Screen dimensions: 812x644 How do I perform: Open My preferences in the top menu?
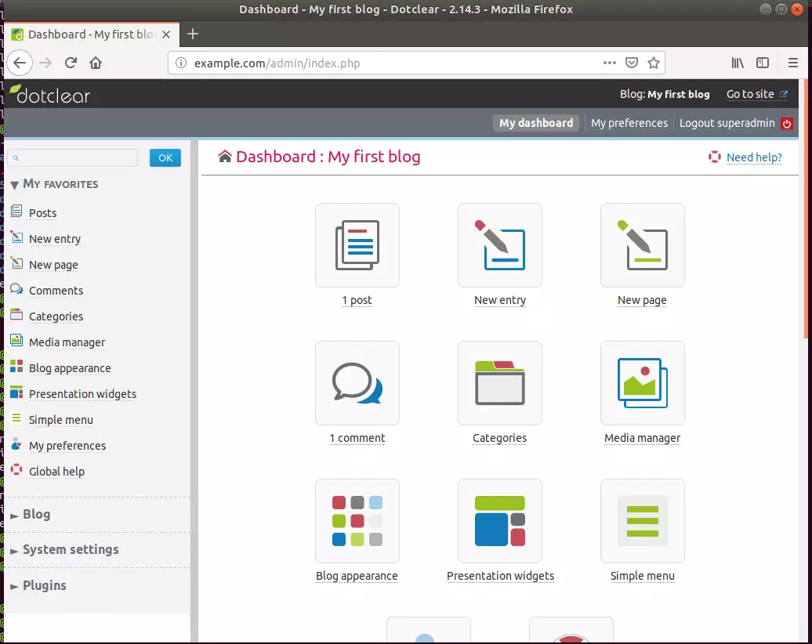tap(629, 123)
